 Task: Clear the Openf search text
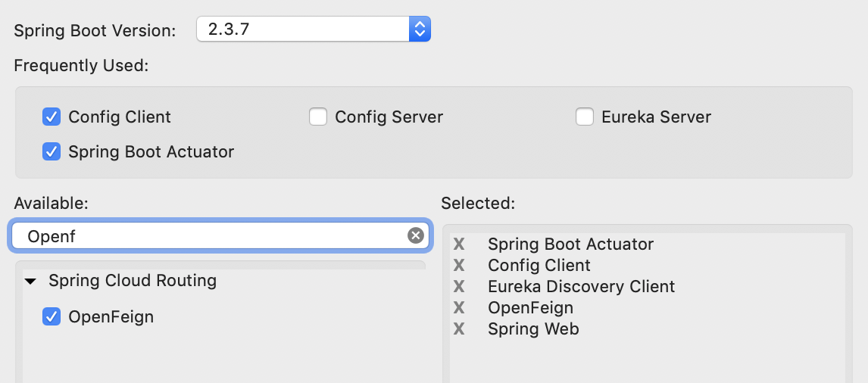(x=415, y=236)
